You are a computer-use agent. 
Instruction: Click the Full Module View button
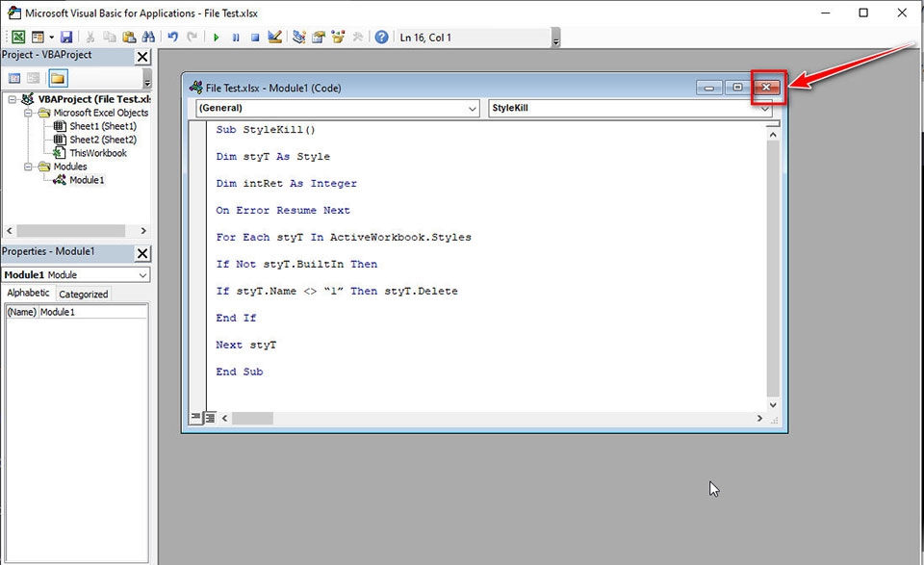coord(210,418)
